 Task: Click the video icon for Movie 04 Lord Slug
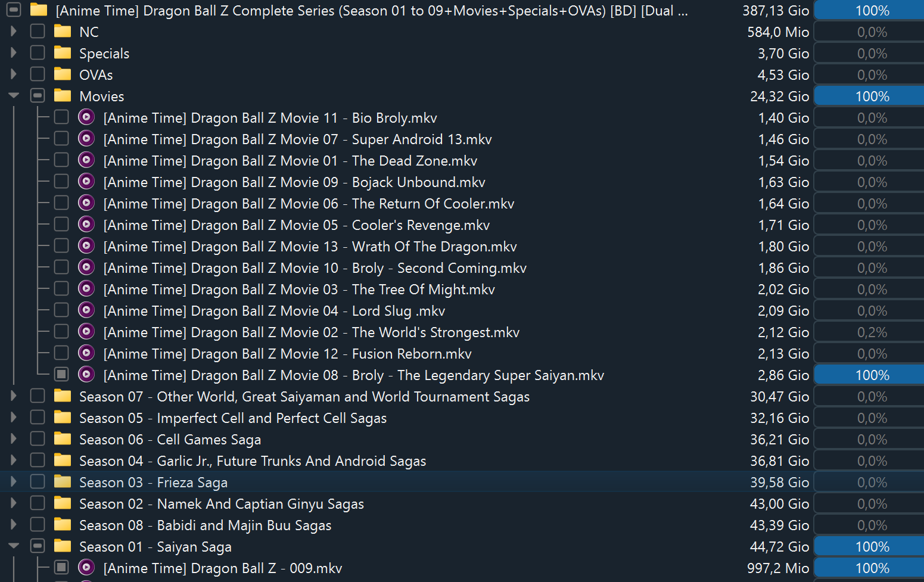[86, 310]
